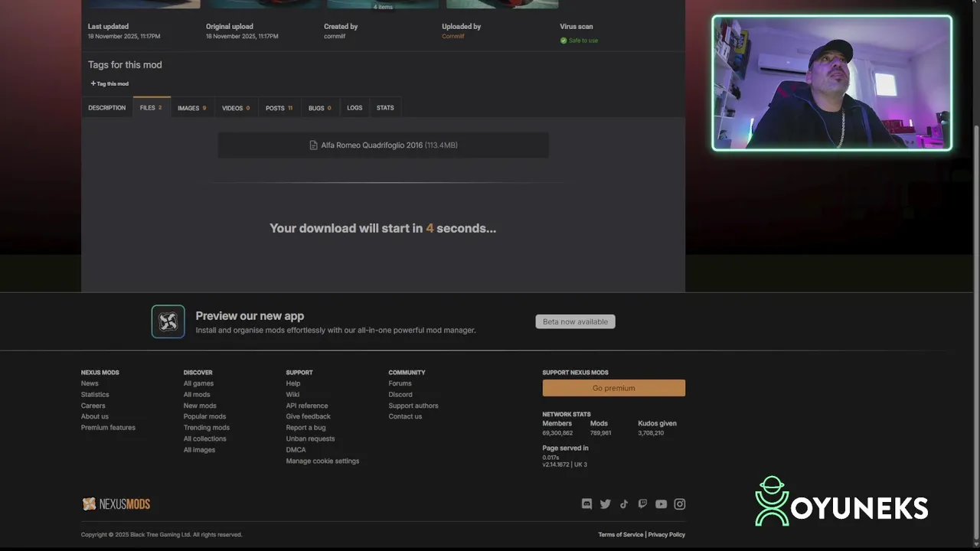The width and height of the screenshot is (980, 551).
Task: Open the Videos tab
Action: click(236, 108)
